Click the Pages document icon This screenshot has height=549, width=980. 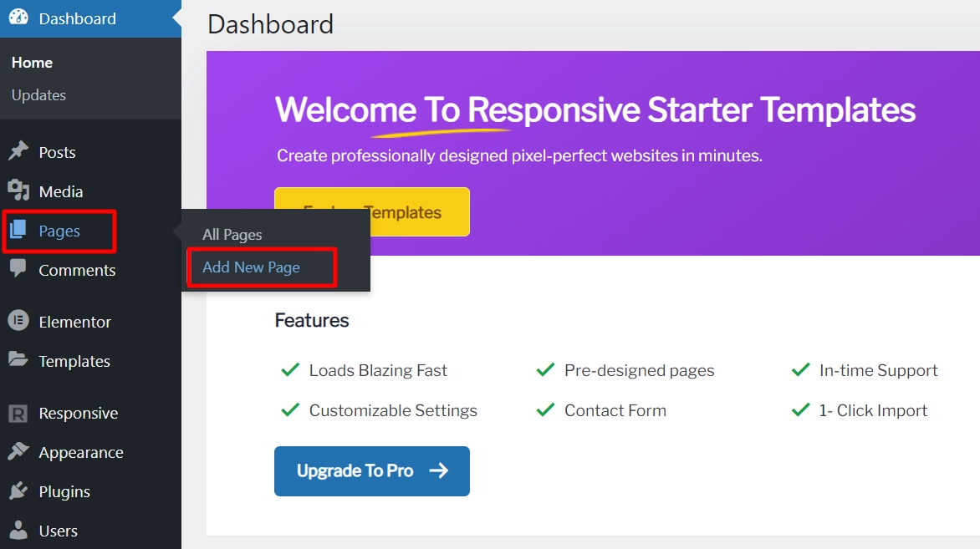pyautogui.click(x=18, y=229)
